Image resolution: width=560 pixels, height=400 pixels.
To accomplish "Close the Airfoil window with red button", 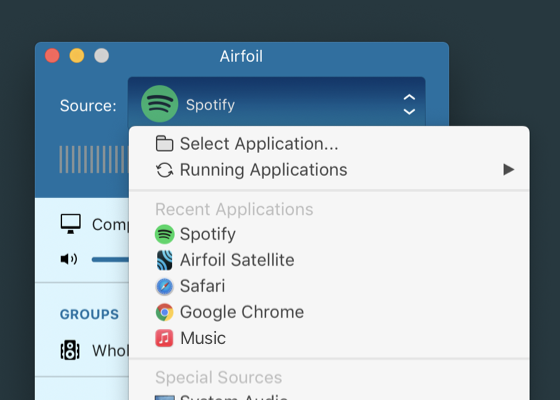I will tap(52, 56).
